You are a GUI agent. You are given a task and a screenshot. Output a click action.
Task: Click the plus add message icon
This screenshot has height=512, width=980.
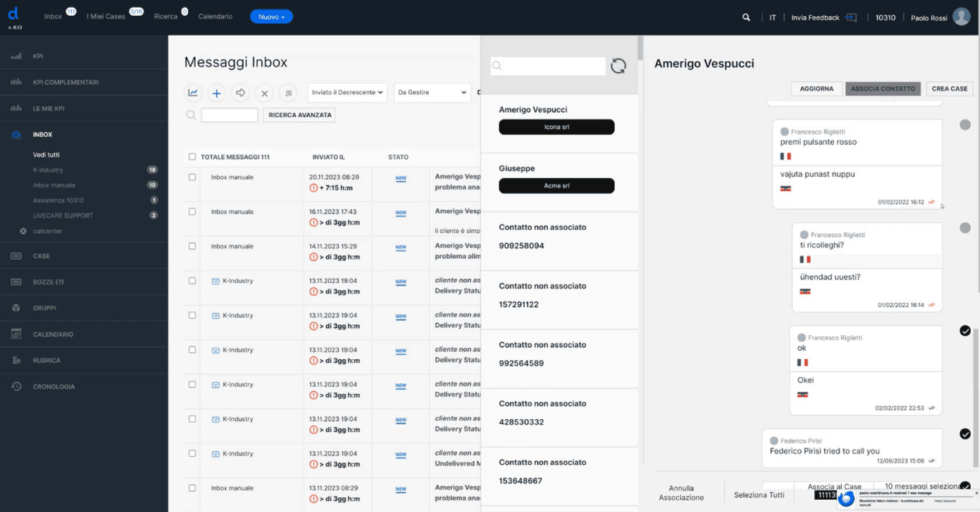(x=216, y=93)
